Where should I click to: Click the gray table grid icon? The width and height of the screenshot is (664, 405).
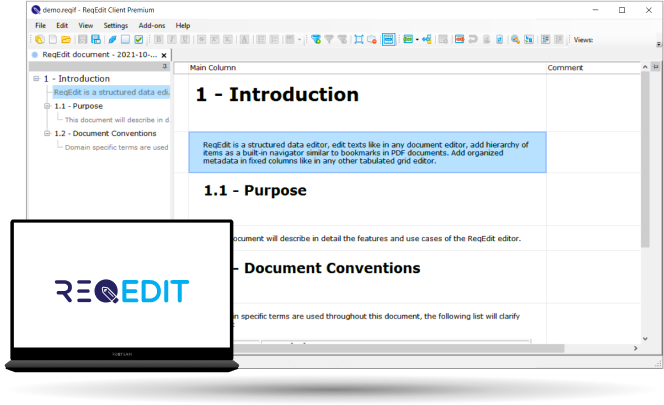pyautogui.click(x=443, y=39)
